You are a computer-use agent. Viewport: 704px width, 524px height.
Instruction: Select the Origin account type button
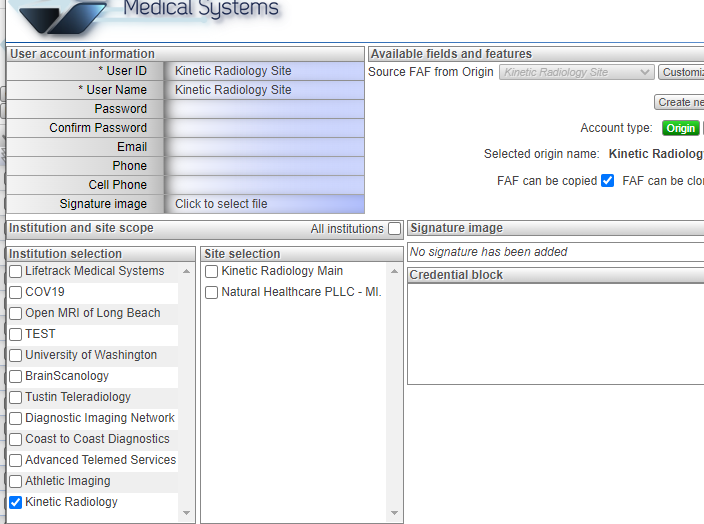681,128
